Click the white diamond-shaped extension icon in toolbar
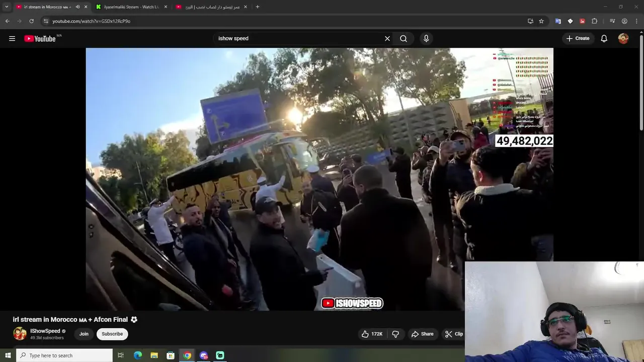This screenshot has width=644, height=362. [570, 21]
